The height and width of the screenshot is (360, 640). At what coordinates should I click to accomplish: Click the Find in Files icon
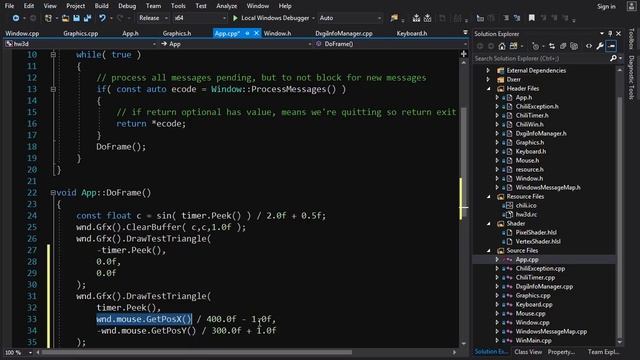click(394, 18)
